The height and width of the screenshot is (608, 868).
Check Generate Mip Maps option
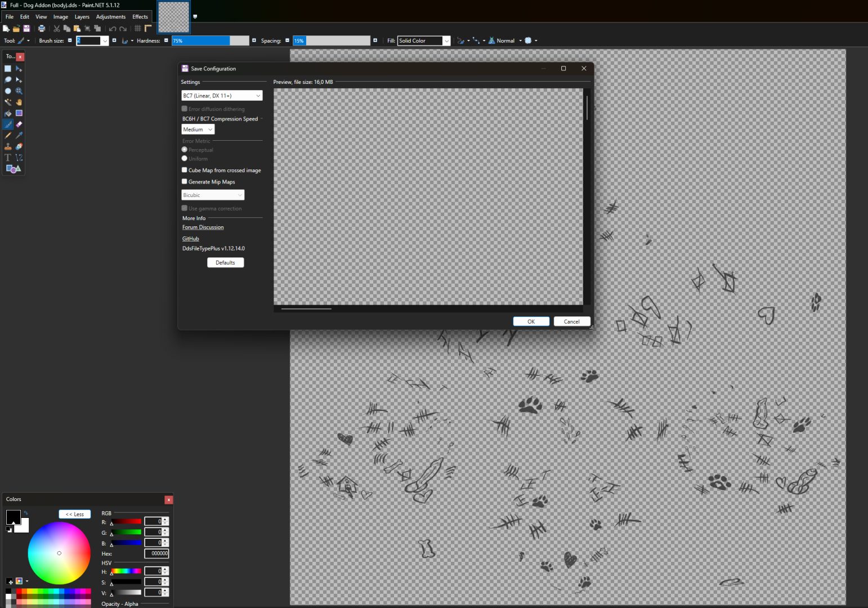[184, 182]
